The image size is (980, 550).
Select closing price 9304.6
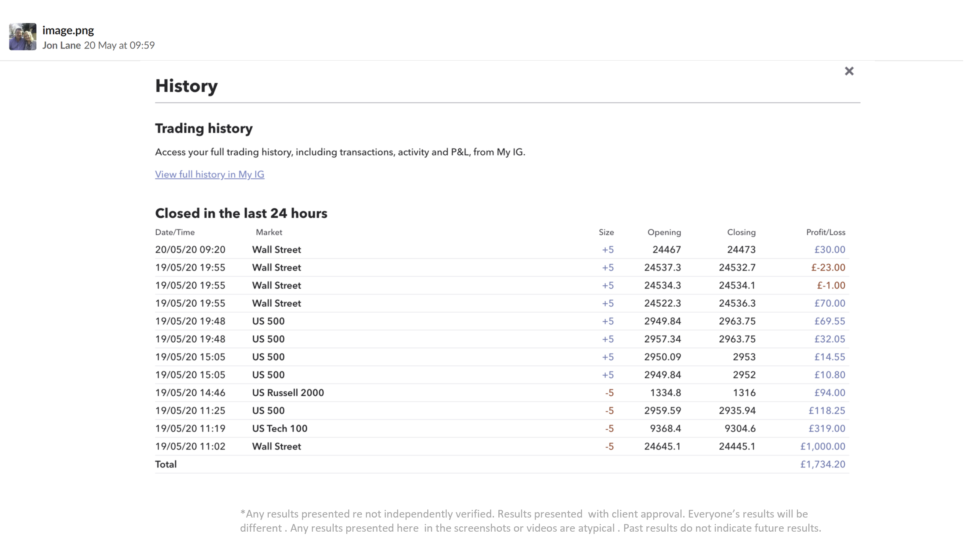[740, 429]
